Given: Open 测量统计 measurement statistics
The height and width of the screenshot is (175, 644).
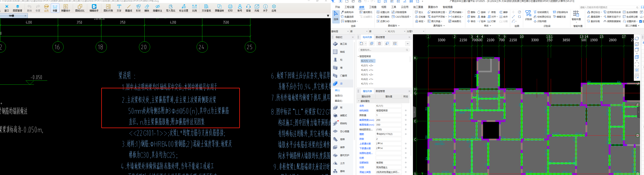Looking at the screenshot, I should (66, 8).
